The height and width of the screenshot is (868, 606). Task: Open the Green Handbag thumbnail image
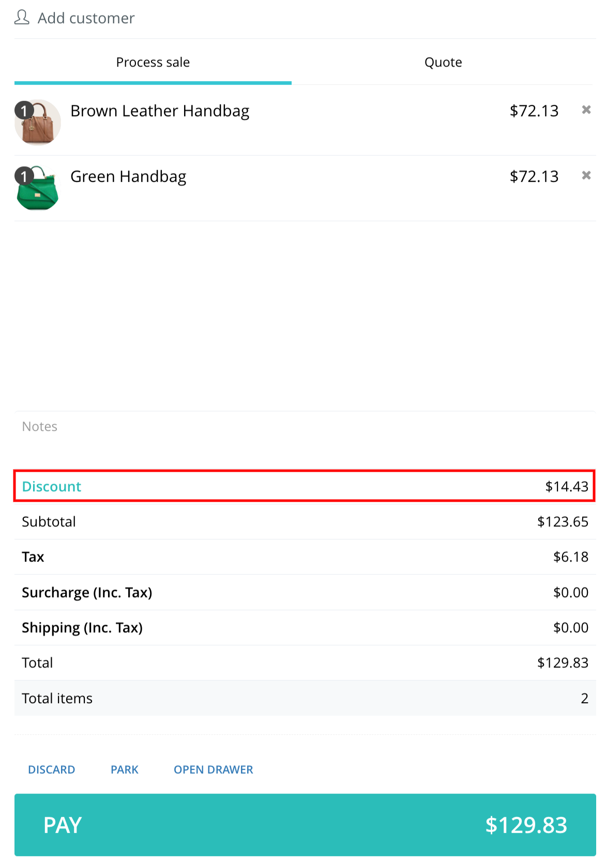point(38,188)
